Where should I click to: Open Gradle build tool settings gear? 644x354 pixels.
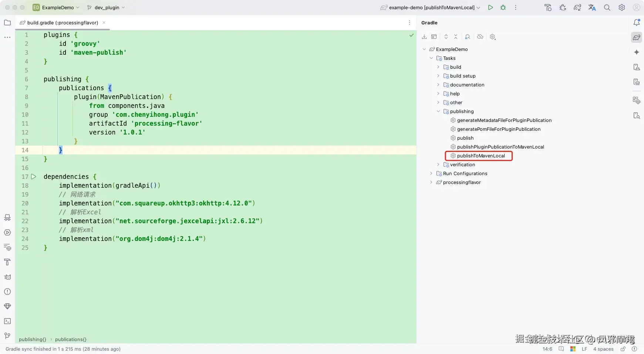pos(493,37)
